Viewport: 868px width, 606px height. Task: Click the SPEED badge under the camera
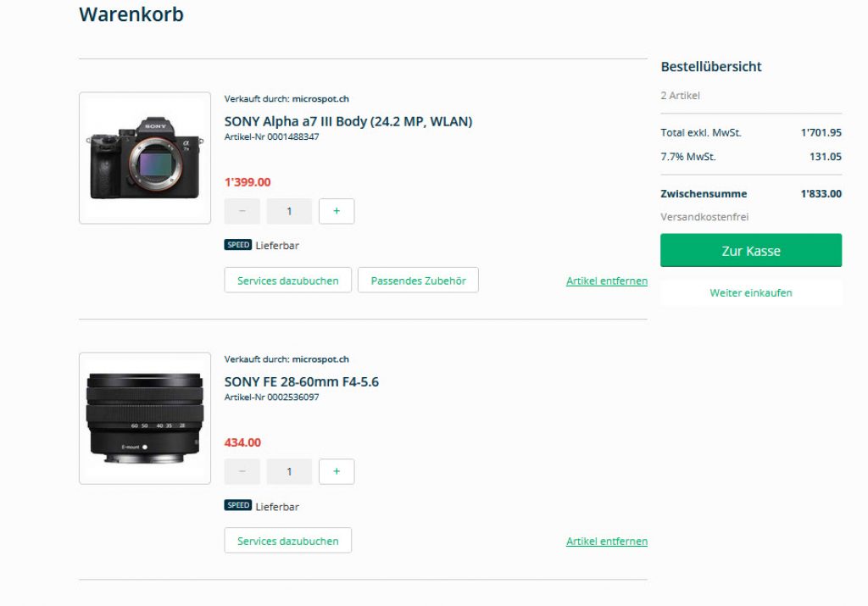click(x=238, y=245)
